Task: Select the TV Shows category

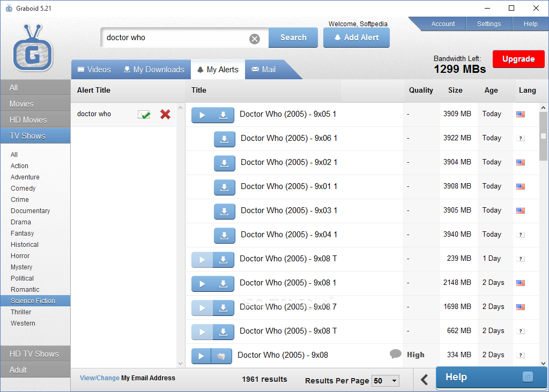Action: 35,136
